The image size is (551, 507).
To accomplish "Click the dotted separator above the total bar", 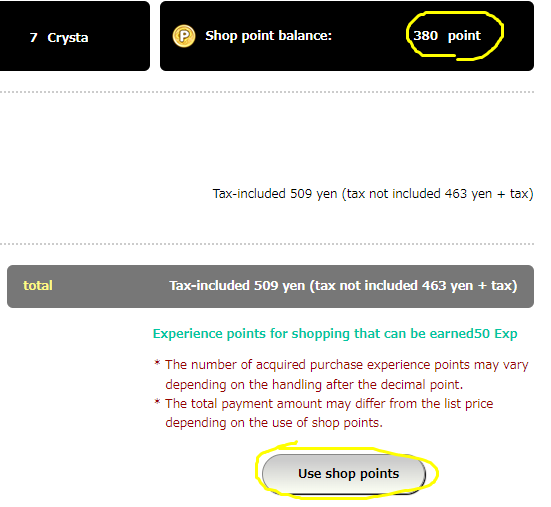I will [267, 243].
